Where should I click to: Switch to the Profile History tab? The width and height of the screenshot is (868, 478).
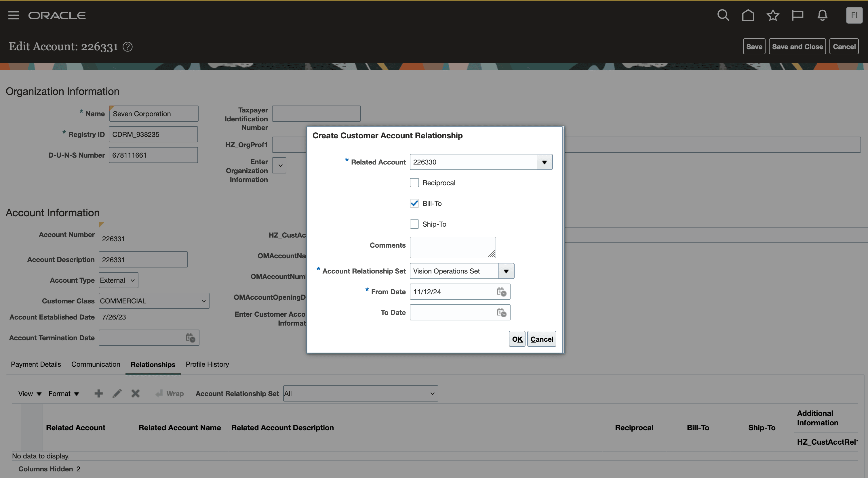207,364
